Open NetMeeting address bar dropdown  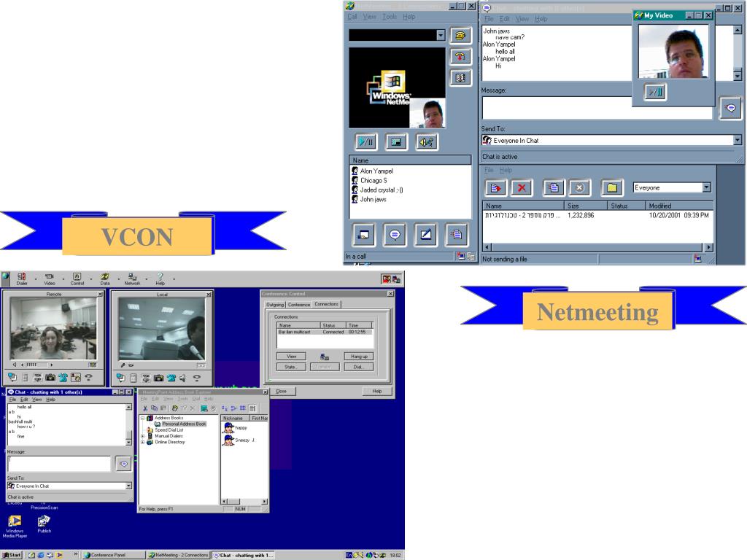coord(441,35)
